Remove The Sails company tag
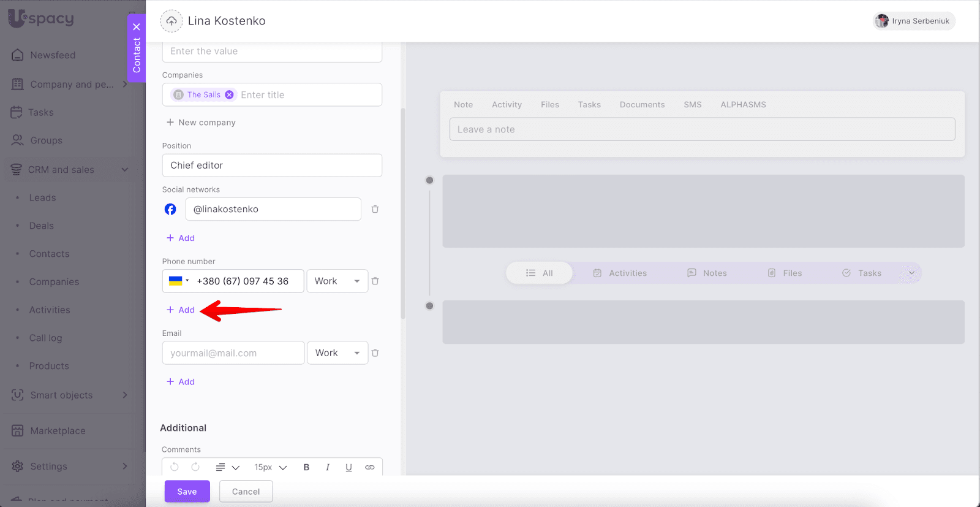The width and height of the screenshot is (980, 507). [229, 94]
